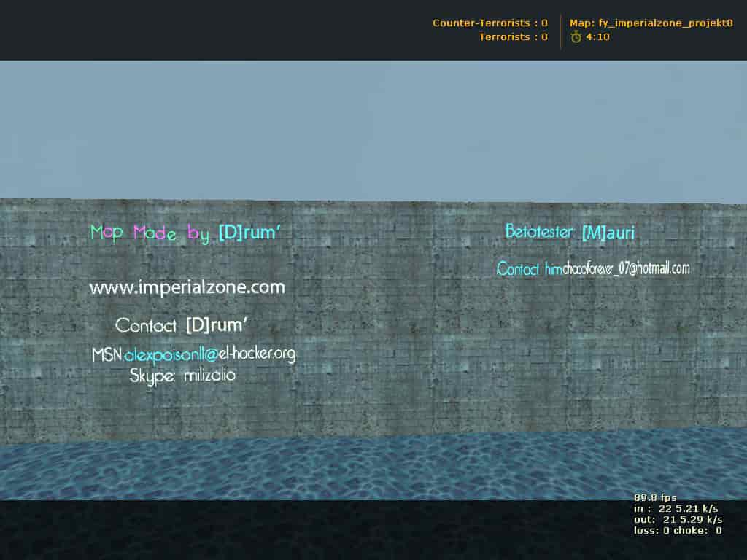
Task: Click the Betatester [M]auri heading
Action: point(570,232)
